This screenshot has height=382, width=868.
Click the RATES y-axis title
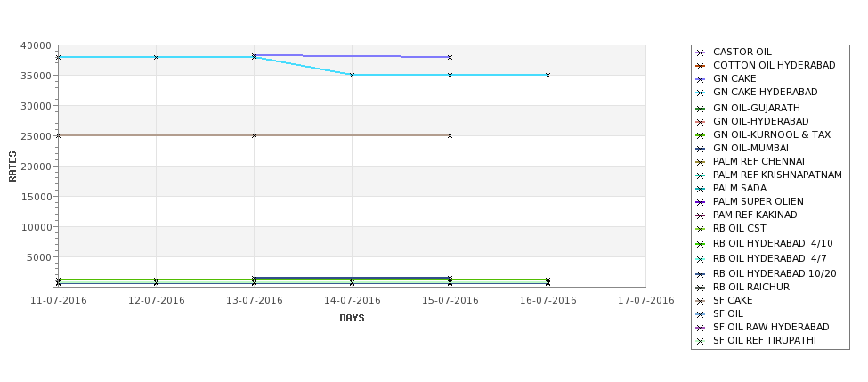tap(12, 167)
